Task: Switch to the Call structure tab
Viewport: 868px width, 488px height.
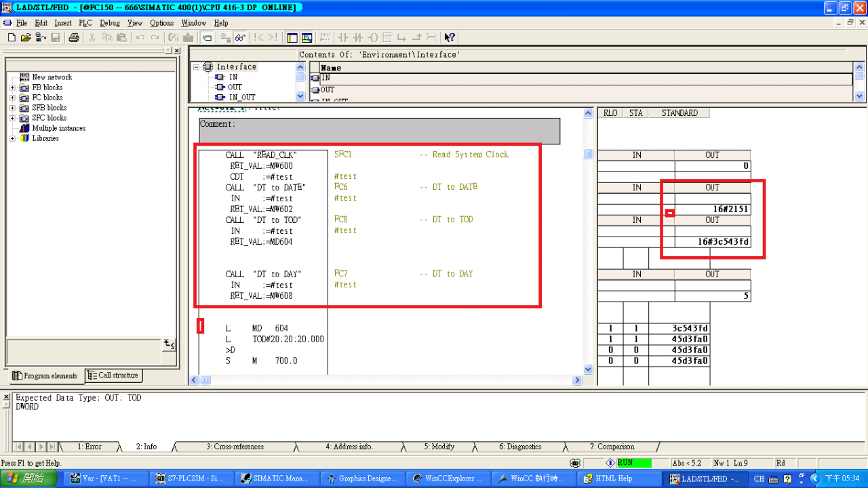Action: (x=113, y=375)
